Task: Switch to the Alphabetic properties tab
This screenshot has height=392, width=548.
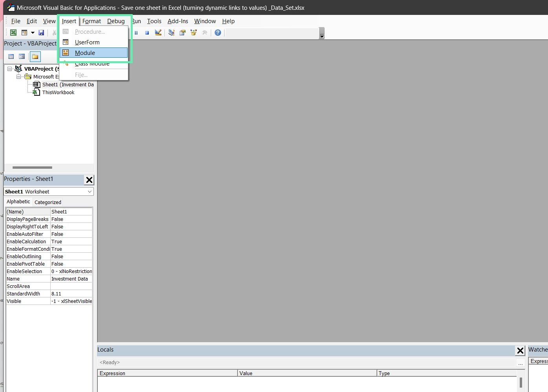Action: pos(18,201)
